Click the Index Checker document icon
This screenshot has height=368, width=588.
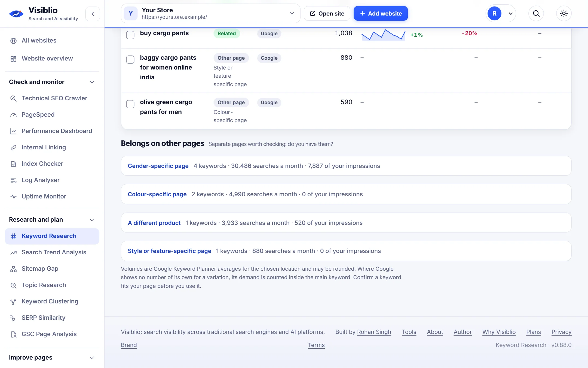pyautogui.click(x=13, y=164)
